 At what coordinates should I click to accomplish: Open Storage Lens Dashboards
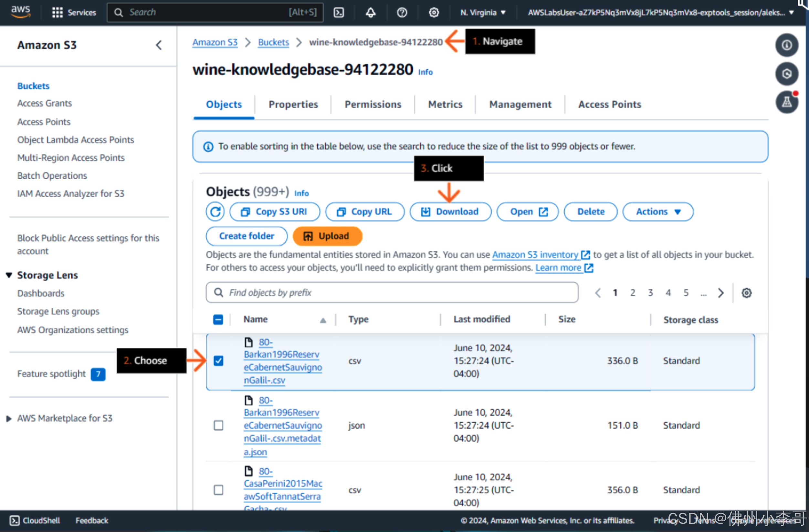pyautogui.click(x=41, y=293)
